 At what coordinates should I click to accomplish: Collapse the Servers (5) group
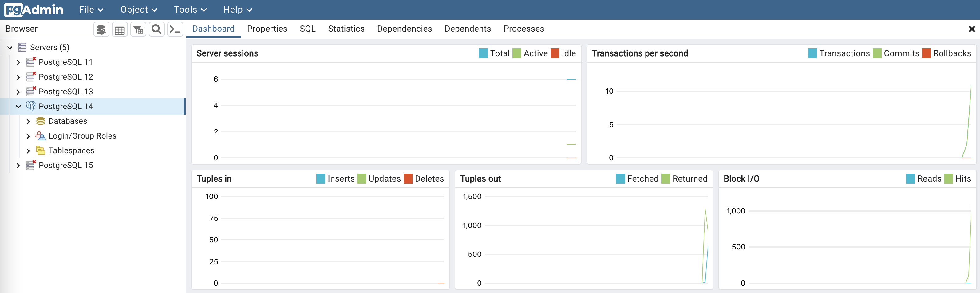(x=10, y=48)
